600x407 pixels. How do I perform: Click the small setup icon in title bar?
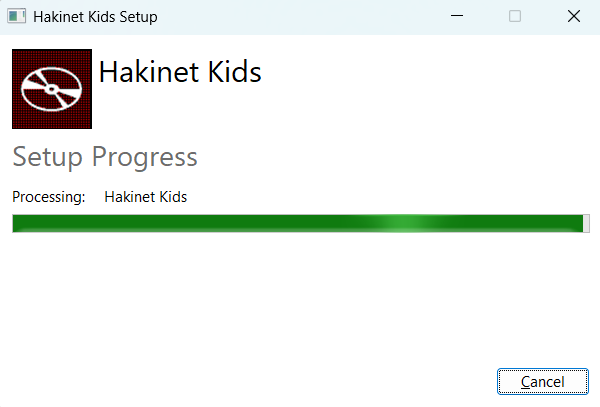16,17
